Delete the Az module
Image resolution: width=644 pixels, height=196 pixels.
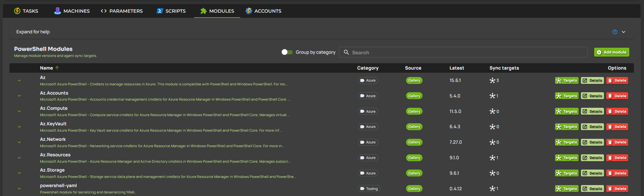click(617, 80)
